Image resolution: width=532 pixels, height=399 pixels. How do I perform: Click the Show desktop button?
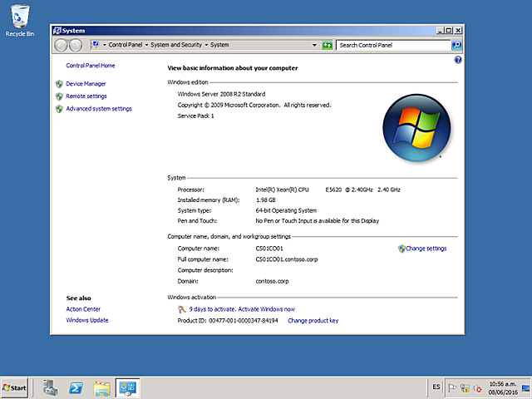(526, 387)
